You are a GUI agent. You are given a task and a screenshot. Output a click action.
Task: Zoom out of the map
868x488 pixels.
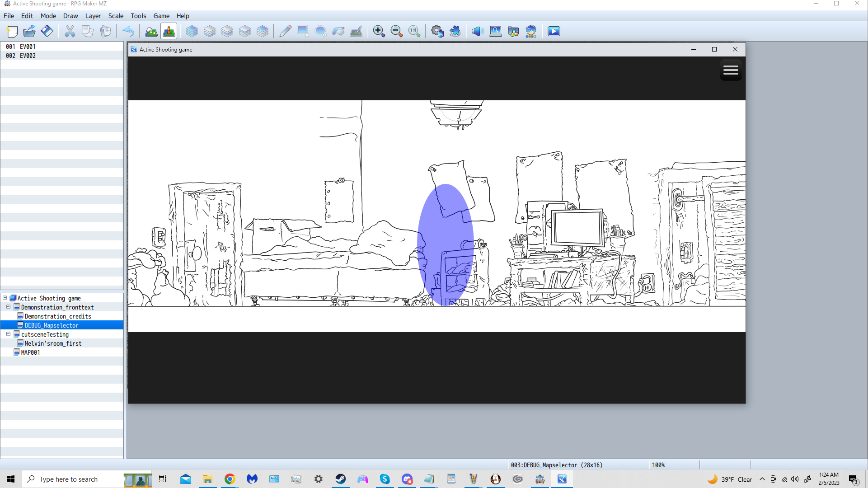click(x=397, y=31)
